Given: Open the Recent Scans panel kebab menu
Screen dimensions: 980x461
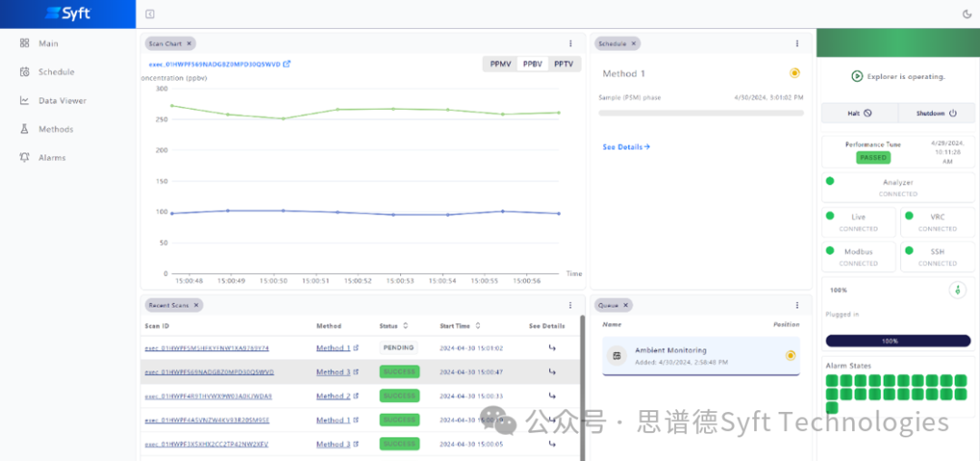Looking at the screenshot, I should (571, 305).
